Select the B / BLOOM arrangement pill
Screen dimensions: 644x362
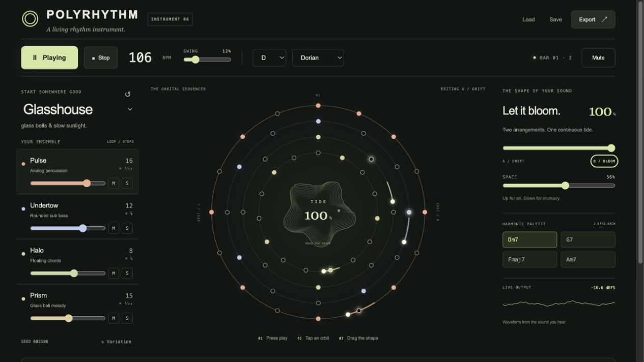tap(604, 161)
